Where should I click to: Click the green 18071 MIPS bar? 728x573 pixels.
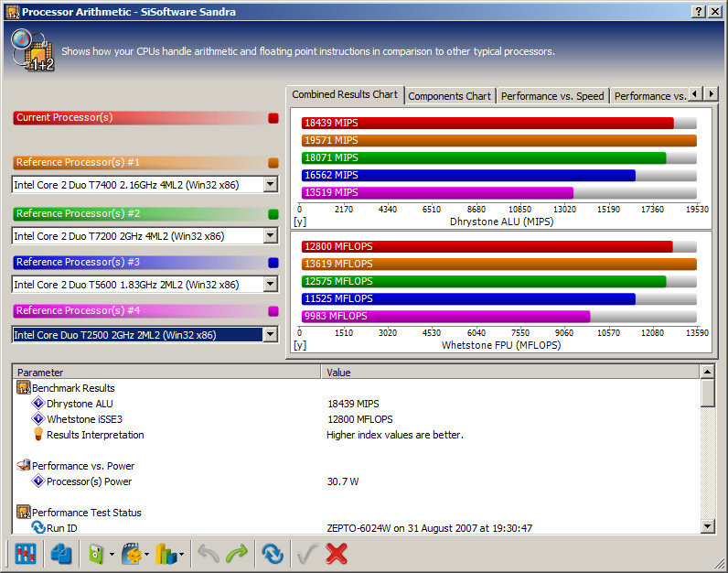(x=484, y=157)
